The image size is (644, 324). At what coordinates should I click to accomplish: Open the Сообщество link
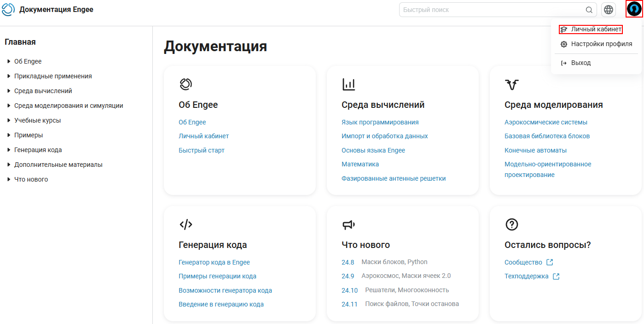pyautogui.click(x=523, y=262)
